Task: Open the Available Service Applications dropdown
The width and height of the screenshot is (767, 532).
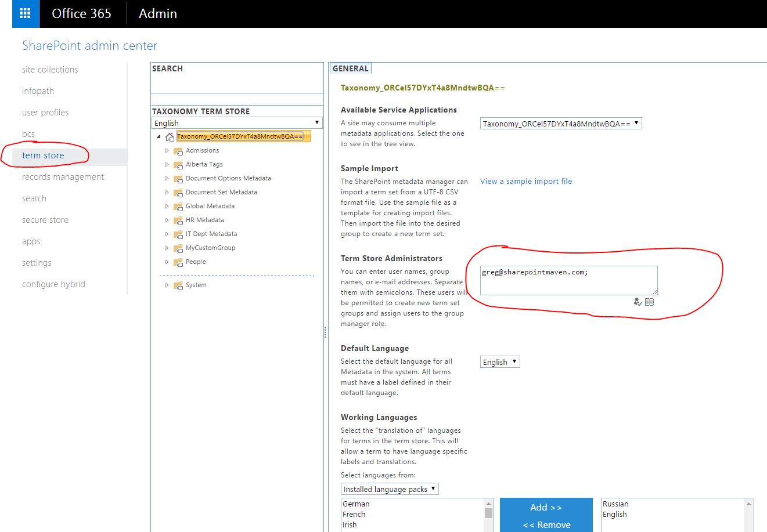Action: click(x=560, y=122)
